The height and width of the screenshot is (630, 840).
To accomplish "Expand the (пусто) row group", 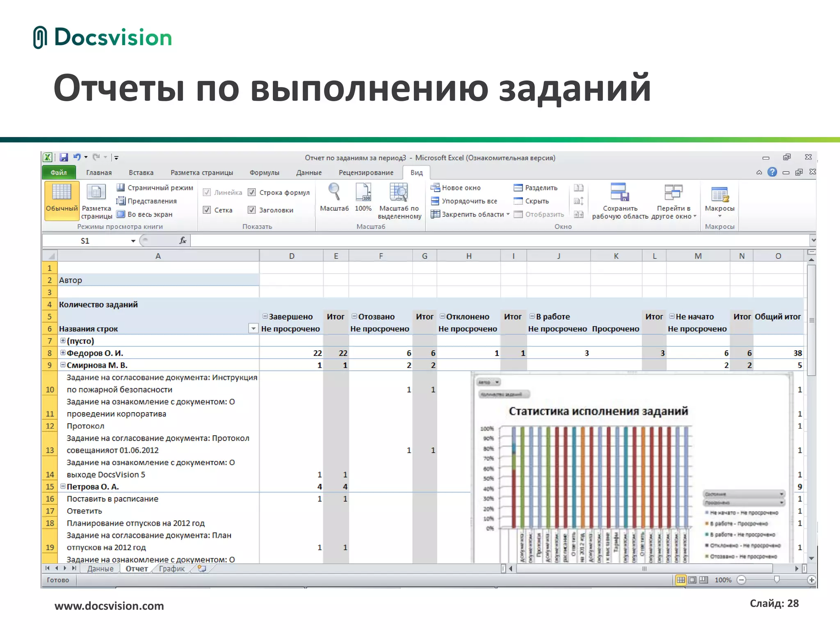I will 63,340.
